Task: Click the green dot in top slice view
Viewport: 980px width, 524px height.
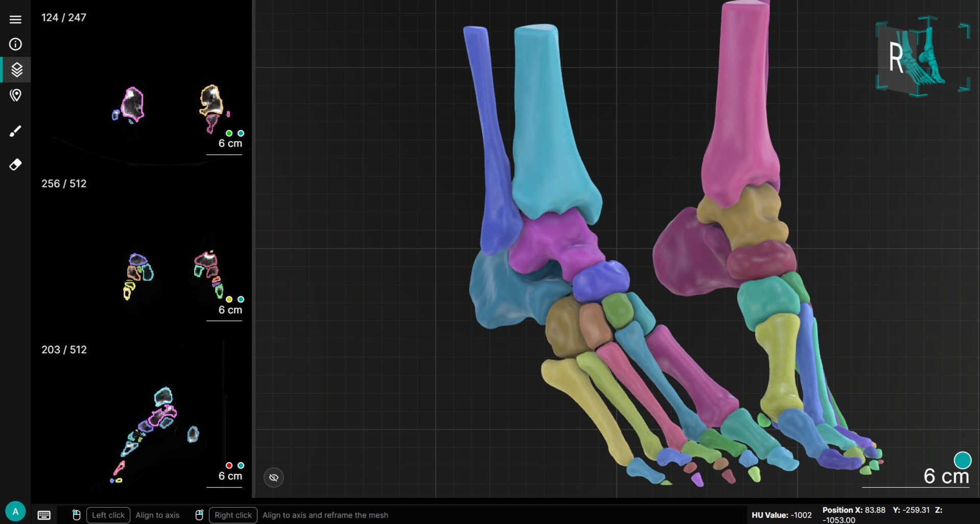Action: [x=229, y=133]
